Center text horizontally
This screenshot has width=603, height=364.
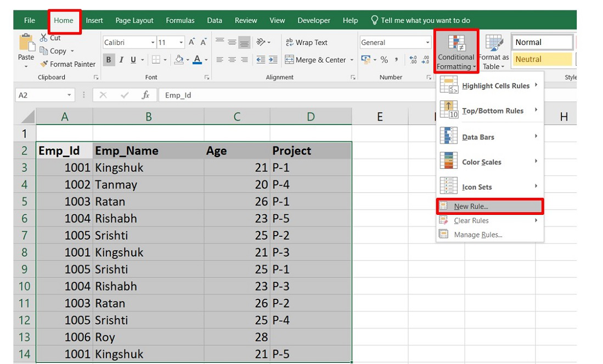232,60
